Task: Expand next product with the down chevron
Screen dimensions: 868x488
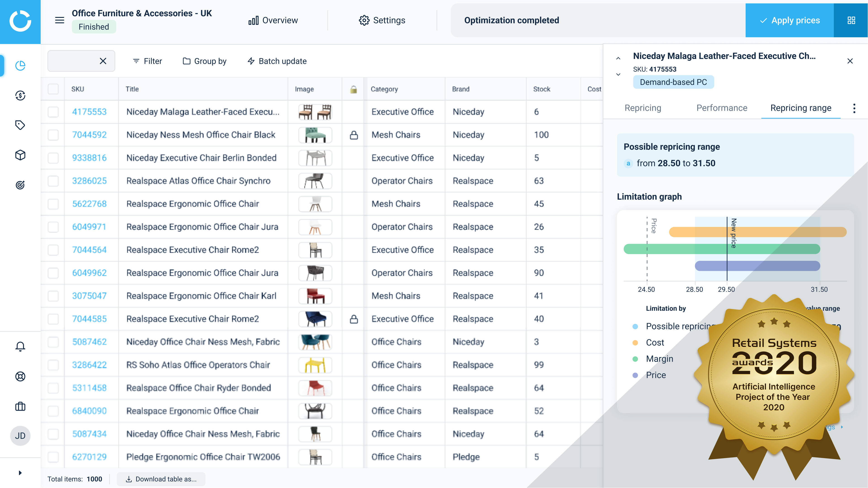Action: [x=618, y=74]
